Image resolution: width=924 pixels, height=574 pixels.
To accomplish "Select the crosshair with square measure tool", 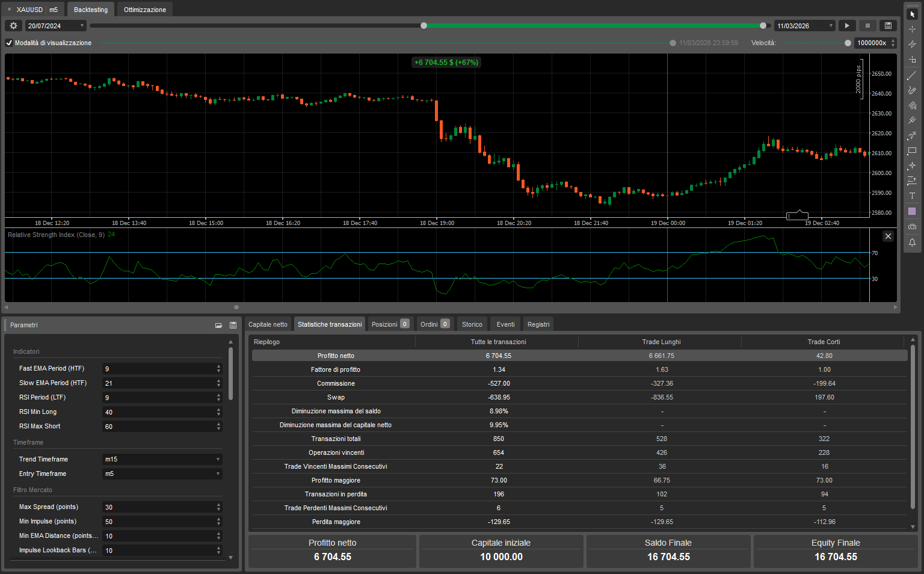I will [x=912, y=60].
